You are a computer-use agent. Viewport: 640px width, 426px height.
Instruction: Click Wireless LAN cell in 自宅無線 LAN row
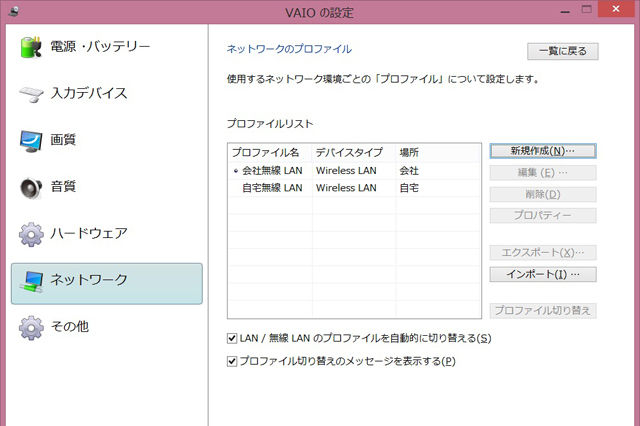click(x=346, y=188)
